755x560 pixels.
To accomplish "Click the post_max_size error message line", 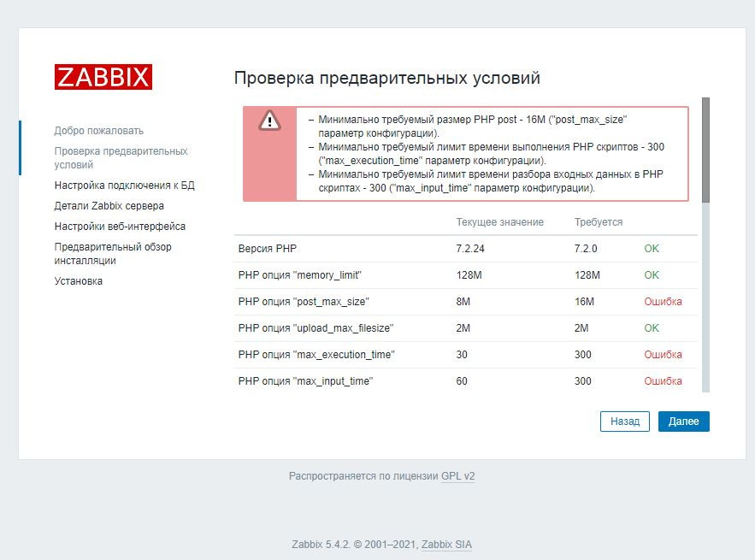I will [472, 127].
